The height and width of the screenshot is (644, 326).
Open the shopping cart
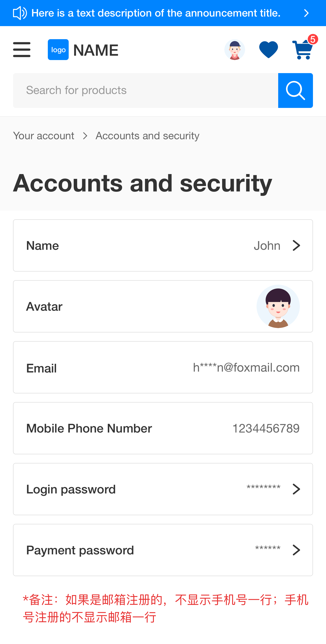click(302, 50)
